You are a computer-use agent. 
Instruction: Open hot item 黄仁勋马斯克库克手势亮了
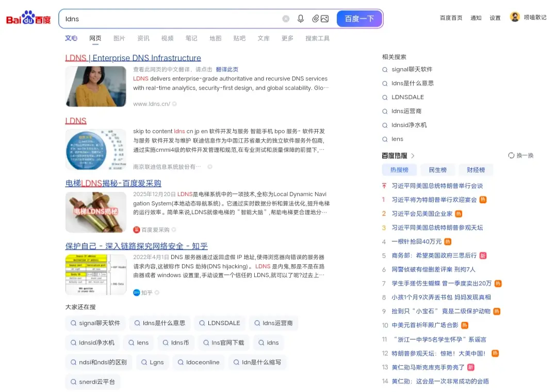428,367
